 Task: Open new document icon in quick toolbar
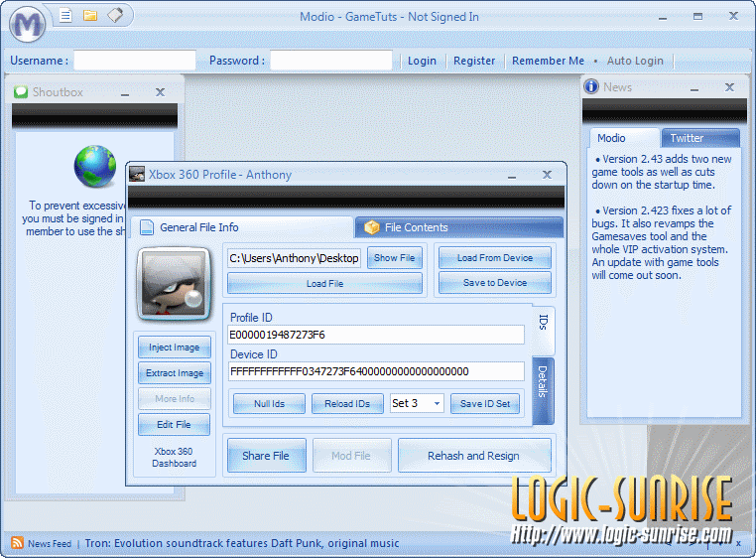[x=65, y=16]
